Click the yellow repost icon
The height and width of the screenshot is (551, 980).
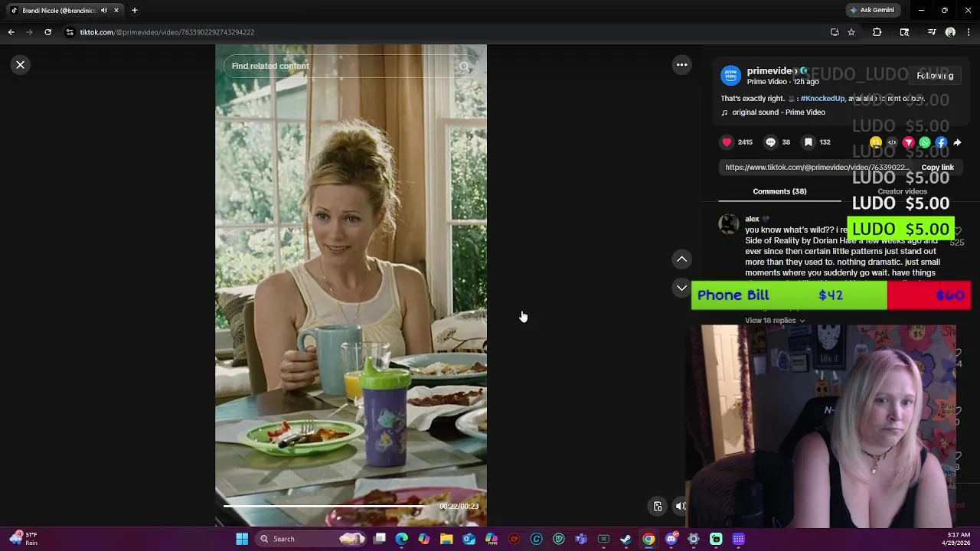point(876,142)
